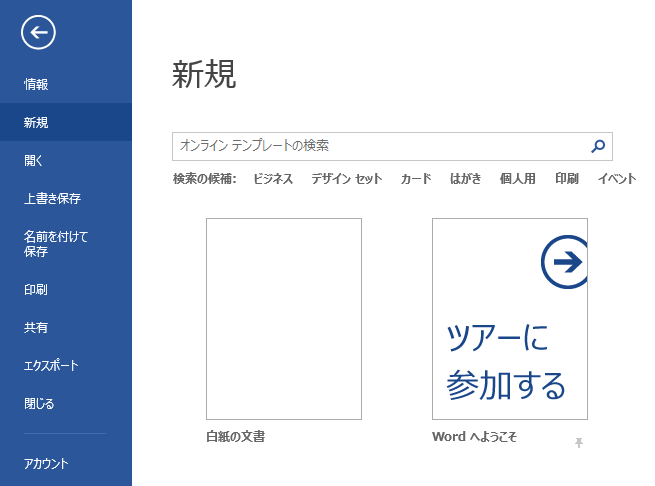The width and height of the screenshot is (655, 486).
Task: Click 閉じる in the sidebar
Action: (40, 404)
